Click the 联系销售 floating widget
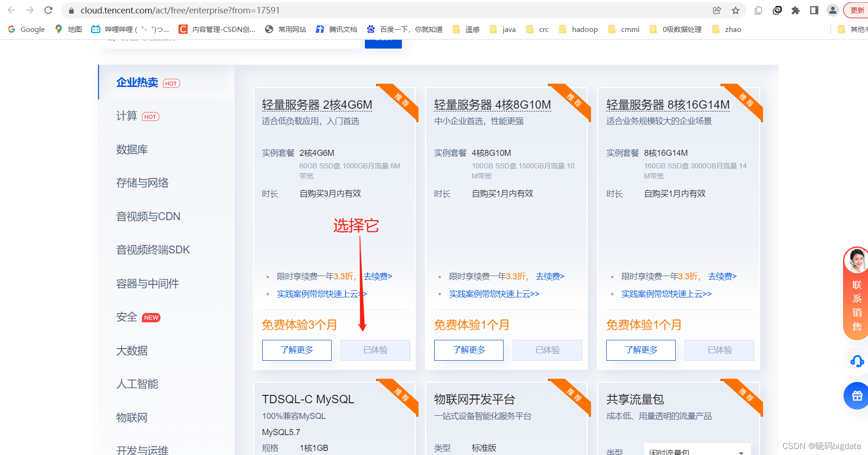Image resolution: width=868 pixels, height=455 pixels. [x=856, y=294]
